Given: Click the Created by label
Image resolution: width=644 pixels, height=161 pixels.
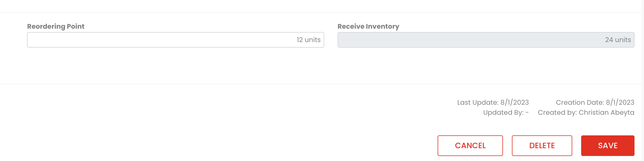Looking at the screenshot, I should pyautogui.click(x=557, y=113).
